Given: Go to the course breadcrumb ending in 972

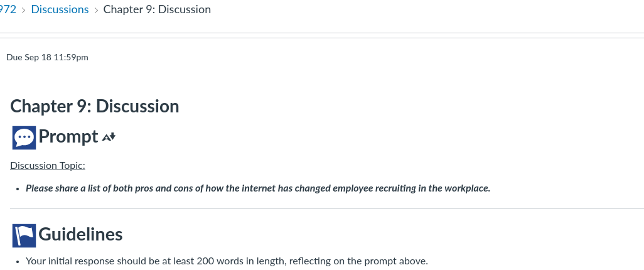Looking at the screenshot, I should (x=8, y=9).
